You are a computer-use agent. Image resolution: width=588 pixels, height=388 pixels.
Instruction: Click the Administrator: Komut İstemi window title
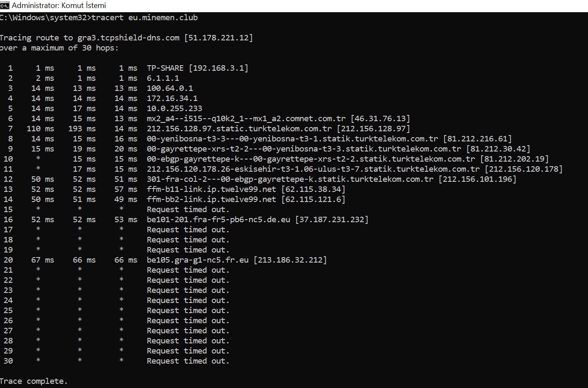[59, 5]
